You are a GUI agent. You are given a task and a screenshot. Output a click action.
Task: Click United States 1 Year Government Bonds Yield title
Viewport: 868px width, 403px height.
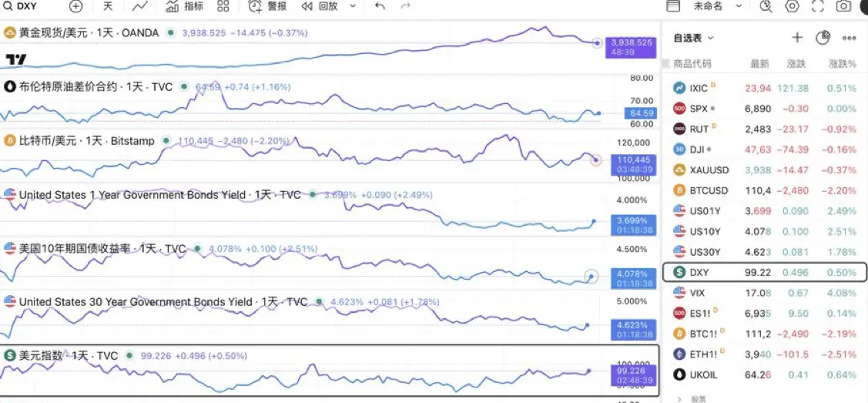160,195
